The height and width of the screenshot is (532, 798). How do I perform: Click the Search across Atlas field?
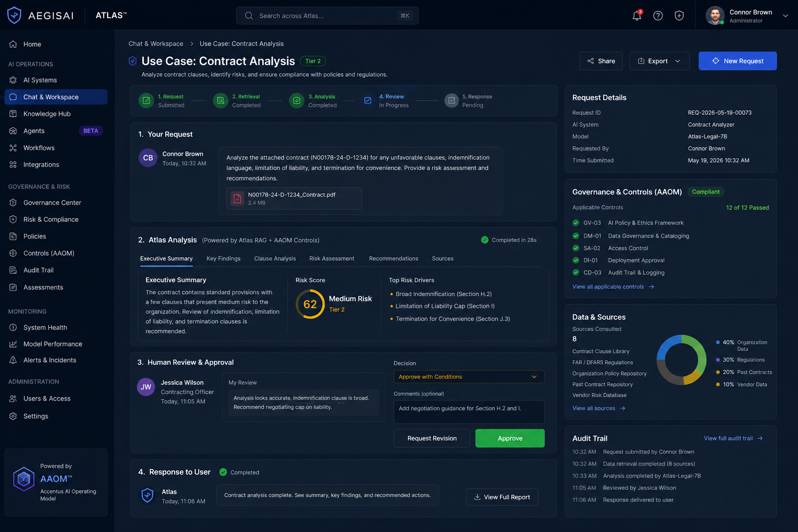[327, 16]
